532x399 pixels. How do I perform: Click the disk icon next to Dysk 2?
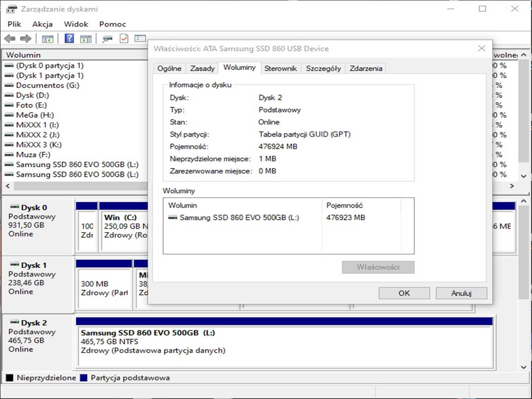click(x=15, y=322)
